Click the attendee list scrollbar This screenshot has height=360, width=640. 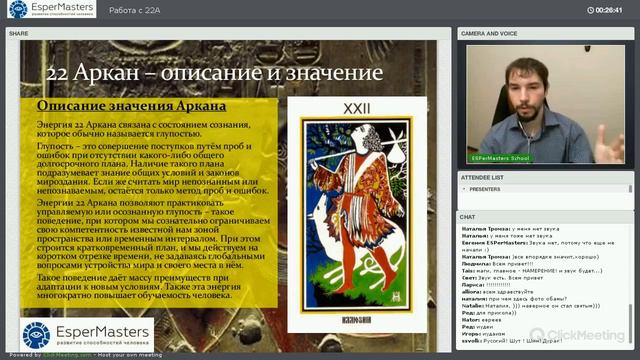click(631, 189)
